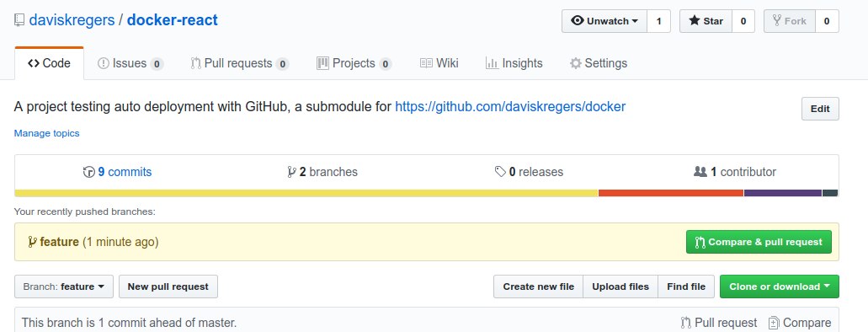Click the Projects counter badge 0
868x332 pixels.
pos(386,64)
